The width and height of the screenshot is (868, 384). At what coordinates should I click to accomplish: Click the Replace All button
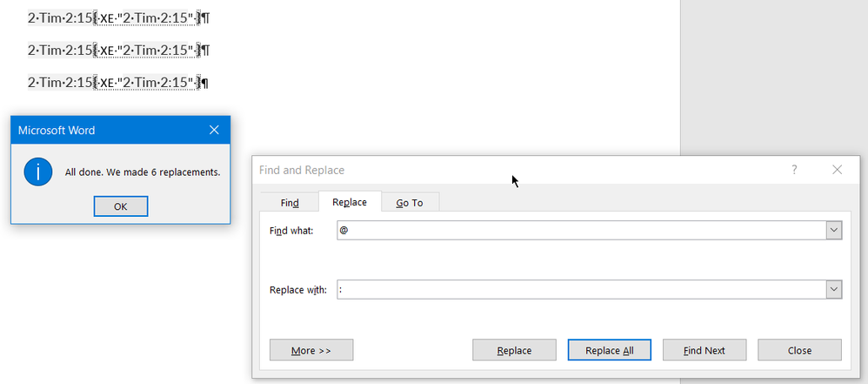[x=610, y=350]
